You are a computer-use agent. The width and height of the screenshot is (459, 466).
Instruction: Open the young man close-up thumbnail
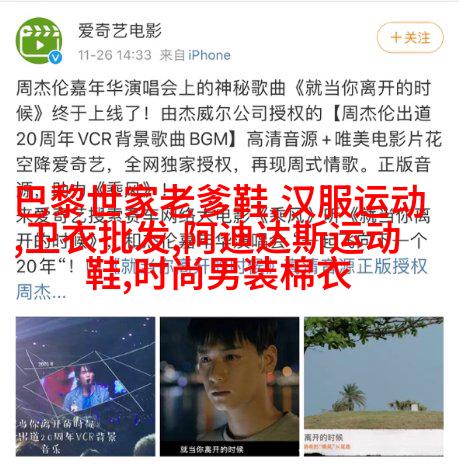229,386
